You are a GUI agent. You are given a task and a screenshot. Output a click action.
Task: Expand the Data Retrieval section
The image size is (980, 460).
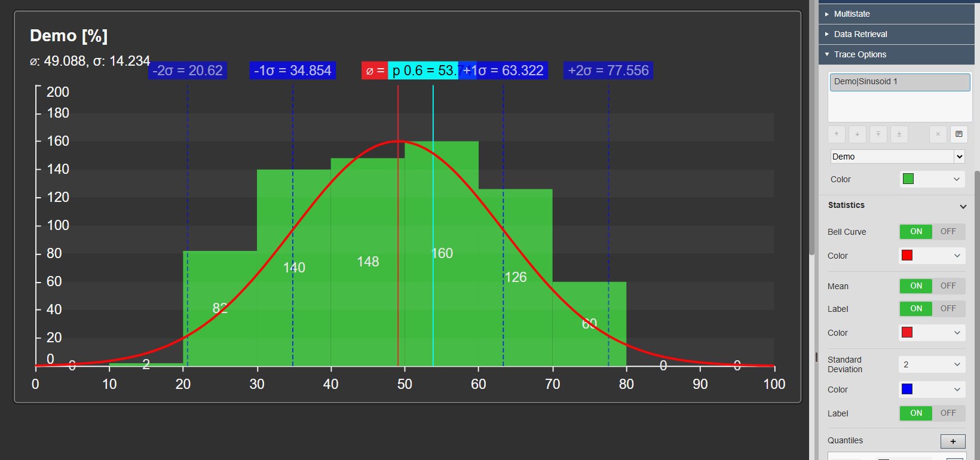point(896,34)
